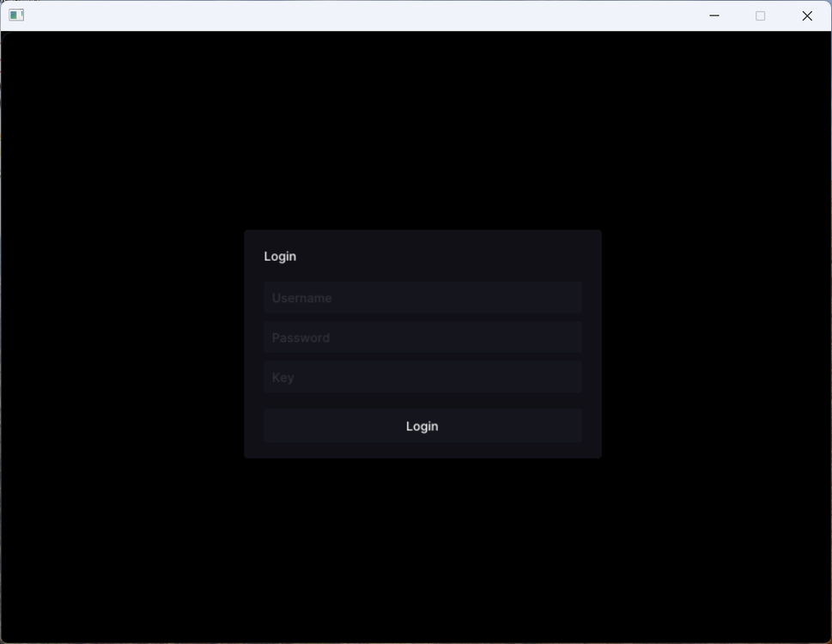Viewport: 832px width, 644px height.
Task: Focus the Key input field
Action: tap(422, 377)
